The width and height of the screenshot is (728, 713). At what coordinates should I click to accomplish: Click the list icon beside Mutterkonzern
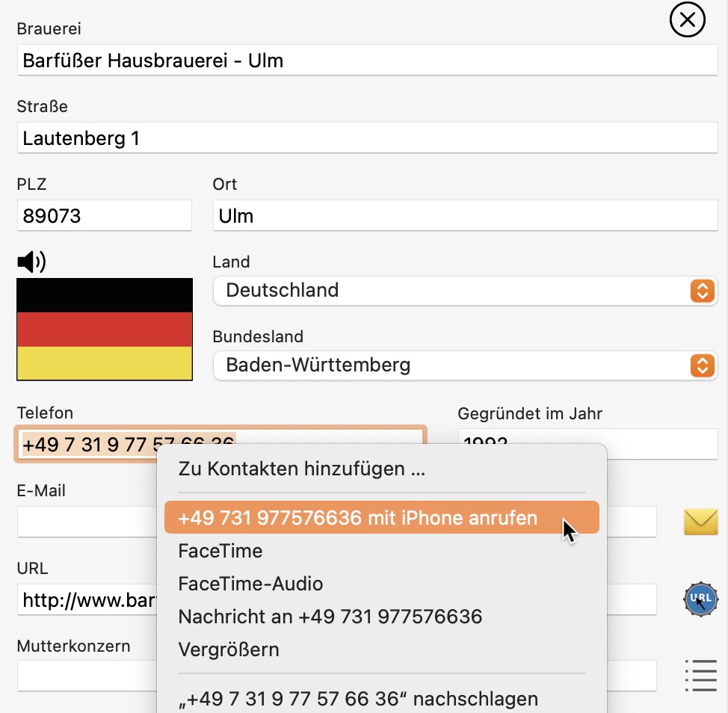(701, 676)
